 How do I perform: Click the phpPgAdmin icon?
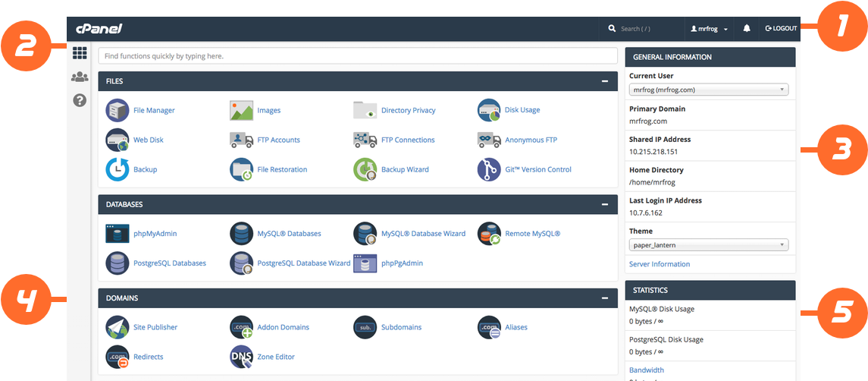click(365, 263)
